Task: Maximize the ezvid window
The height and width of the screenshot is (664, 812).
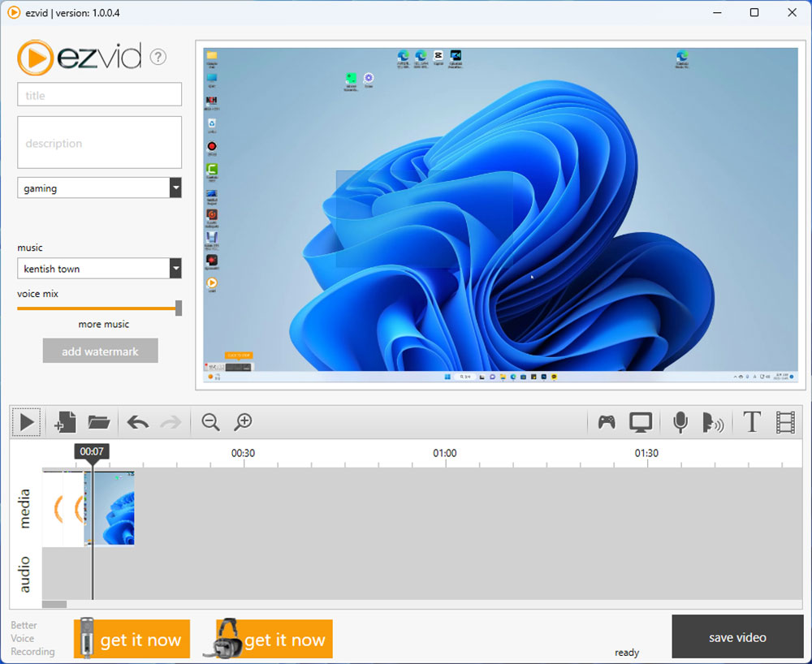Action: [754, 12]
